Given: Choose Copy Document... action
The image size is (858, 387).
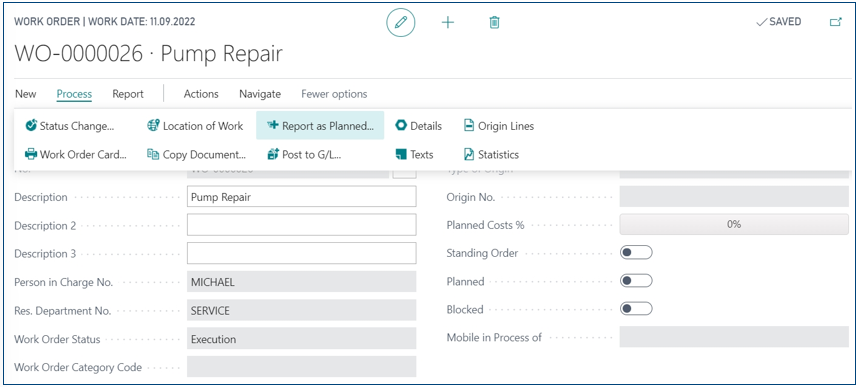Looking at the screenshot, I should [x=197, y=154].
